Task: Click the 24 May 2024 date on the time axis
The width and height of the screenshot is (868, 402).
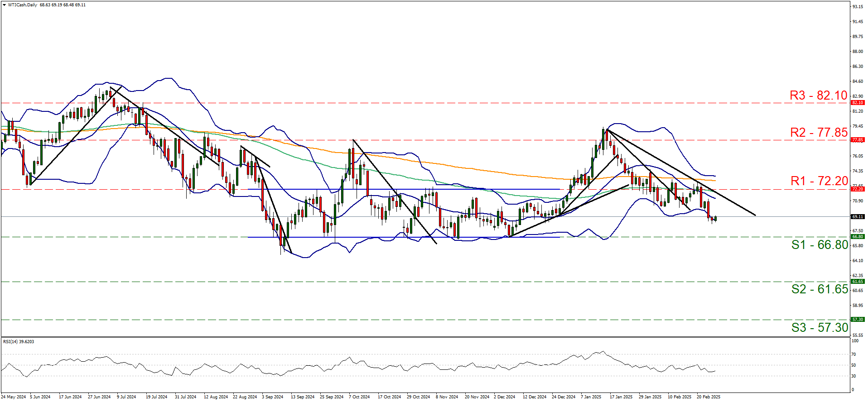Action: tap(14, 397)
